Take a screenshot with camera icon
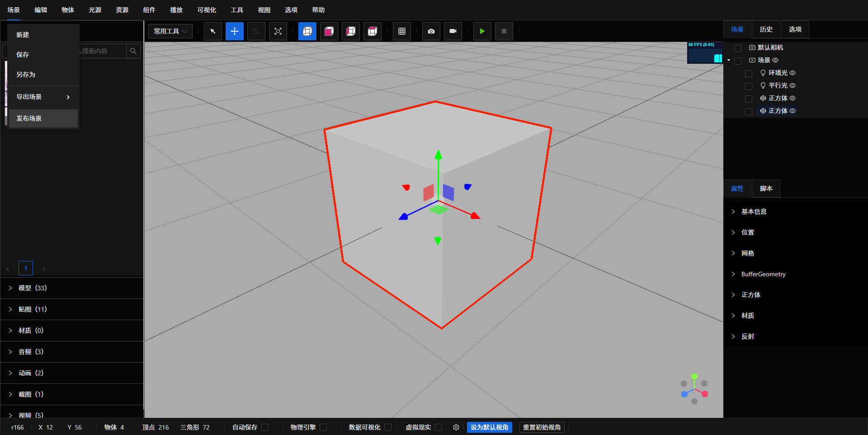This screenshot has width=868, height=435. 431,31
